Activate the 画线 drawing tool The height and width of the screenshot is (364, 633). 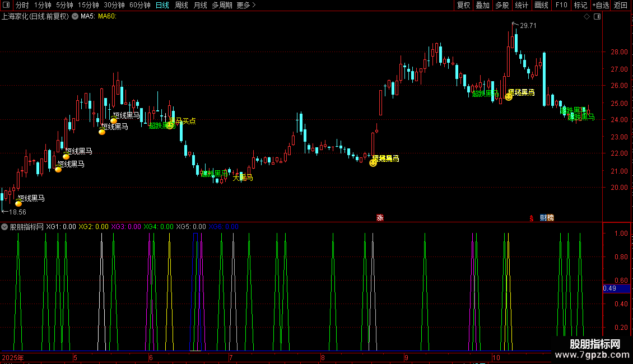[541, 5]
